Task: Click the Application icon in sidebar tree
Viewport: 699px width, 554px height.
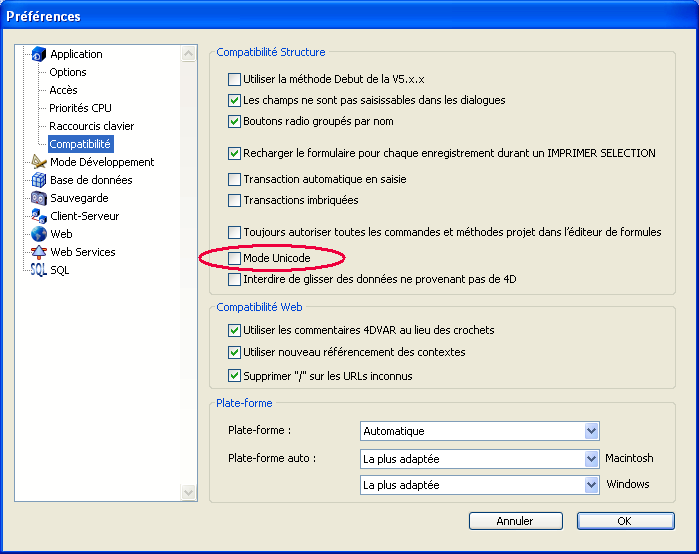Action: click(39, 54)
